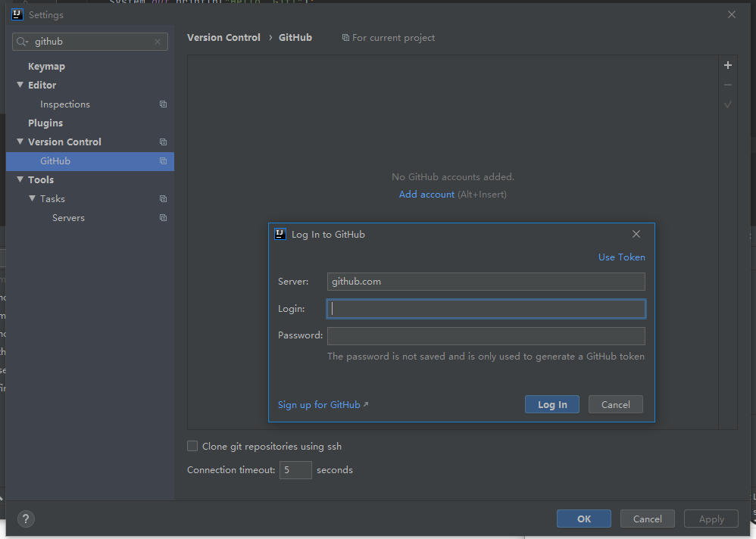
Task: Click the IntelliJ icon in login dialog title
Action: point(280,234)
